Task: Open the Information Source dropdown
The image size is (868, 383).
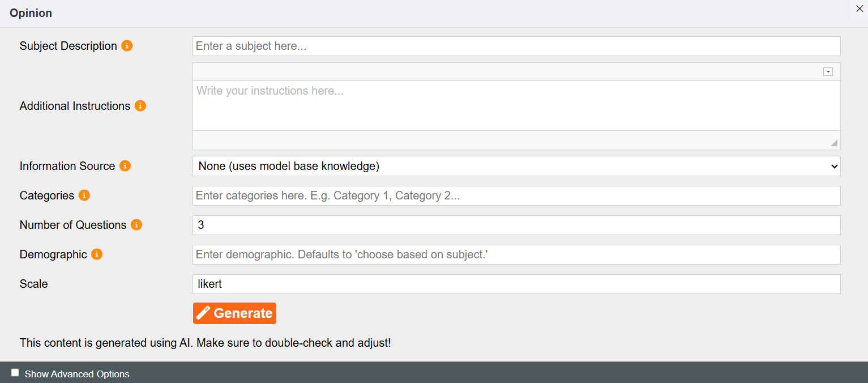Action: click(x=516, y=166)
